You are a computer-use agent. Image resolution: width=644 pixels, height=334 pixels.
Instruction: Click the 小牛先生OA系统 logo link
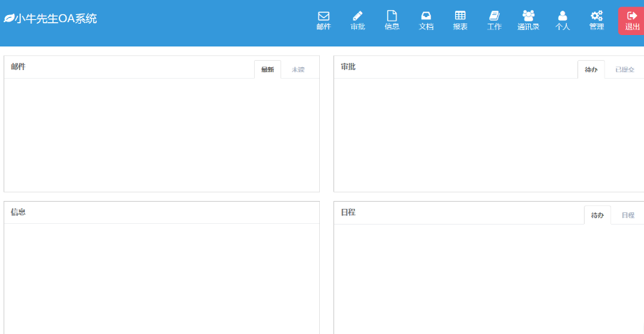click(51, 19)
